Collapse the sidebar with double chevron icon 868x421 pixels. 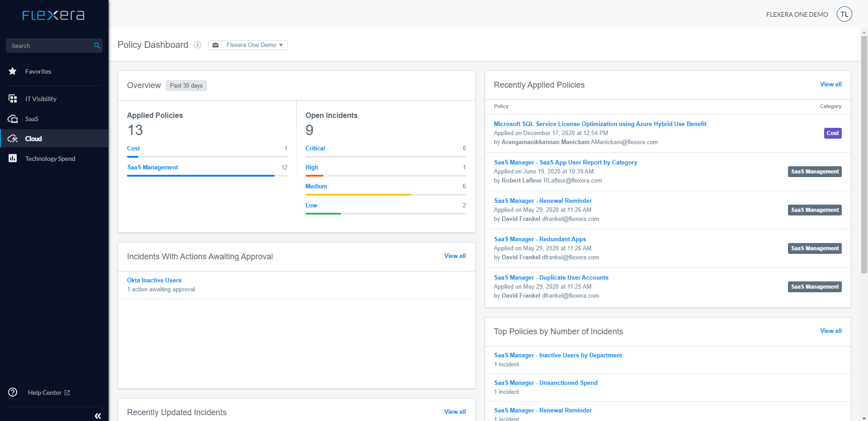98,416
